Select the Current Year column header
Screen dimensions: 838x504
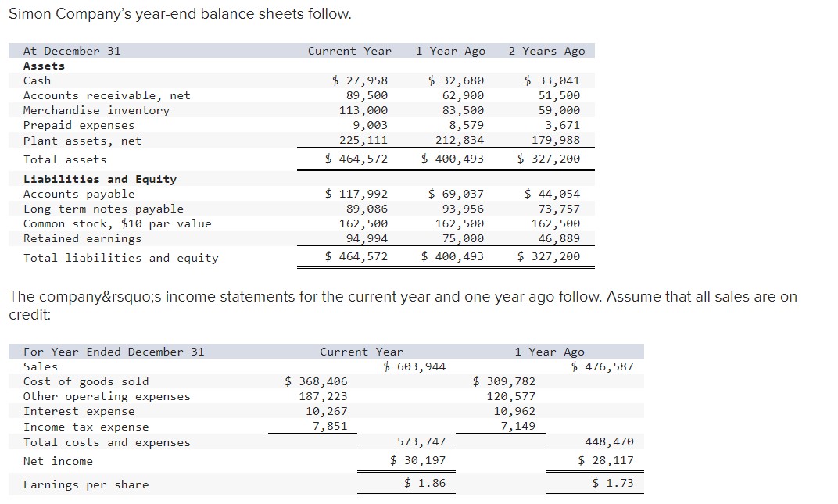(x=349, y=50)
